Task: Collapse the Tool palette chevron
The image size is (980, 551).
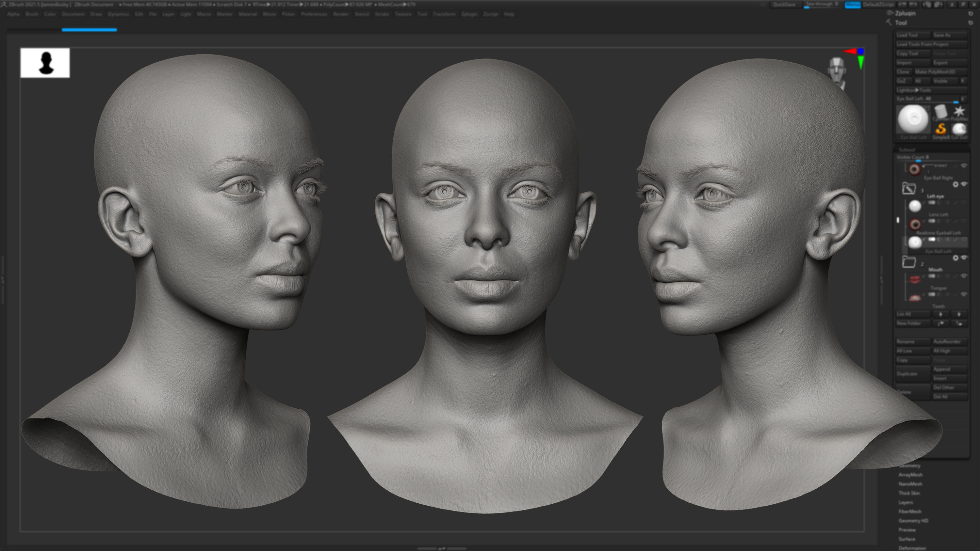Action: pos(889,23)
